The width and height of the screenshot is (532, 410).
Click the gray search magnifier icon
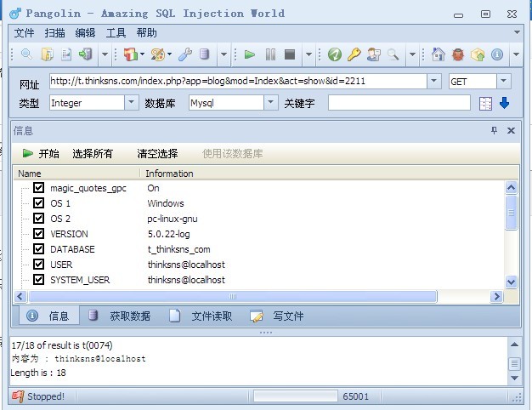(393, 54)
